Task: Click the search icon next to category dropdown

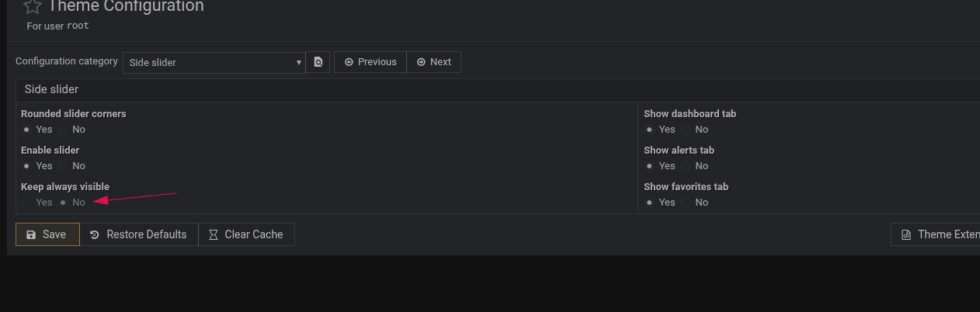Action: tap(318, 62)
